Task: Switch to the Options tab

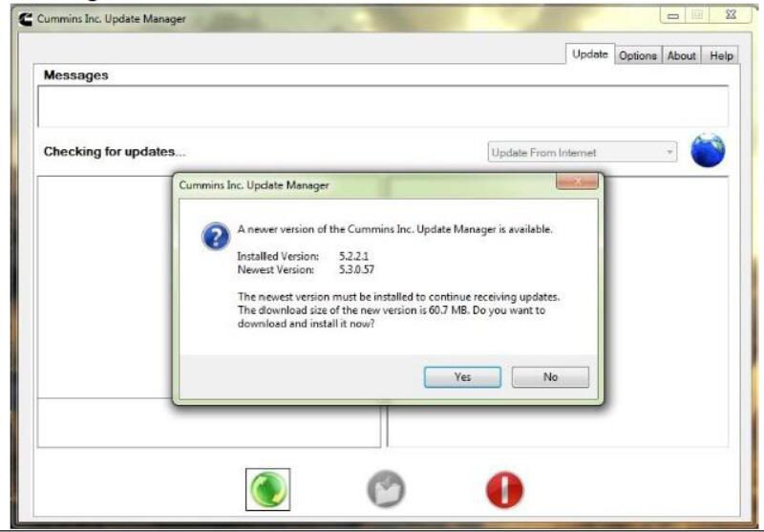Action: coord(637,56)
